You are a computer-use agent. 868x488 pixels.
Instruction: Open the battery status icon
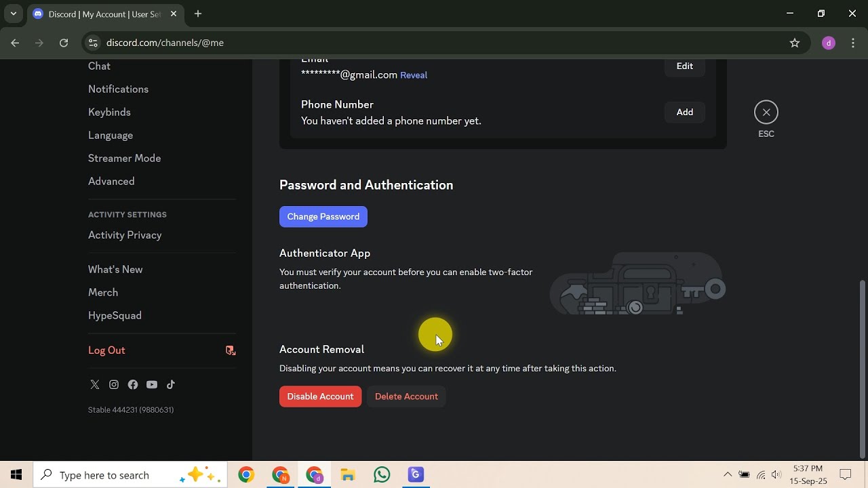click(x=744, y=474)
